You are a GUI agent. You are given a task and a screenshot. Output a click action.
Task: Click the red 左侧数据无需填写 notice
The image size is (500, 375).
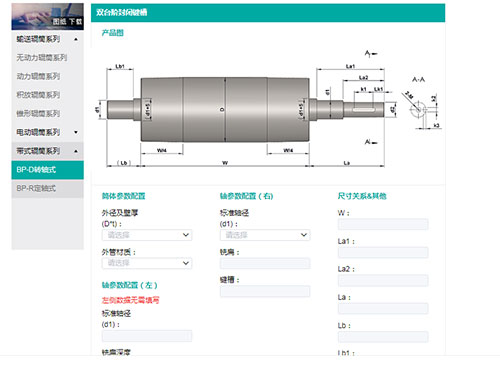tap(131, 300)
